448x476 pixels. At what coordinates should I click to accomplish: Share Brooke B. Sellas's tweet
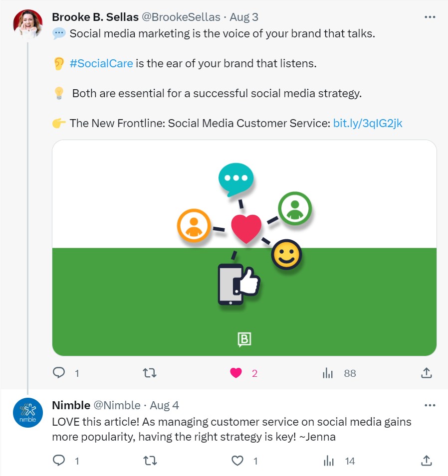427,373
